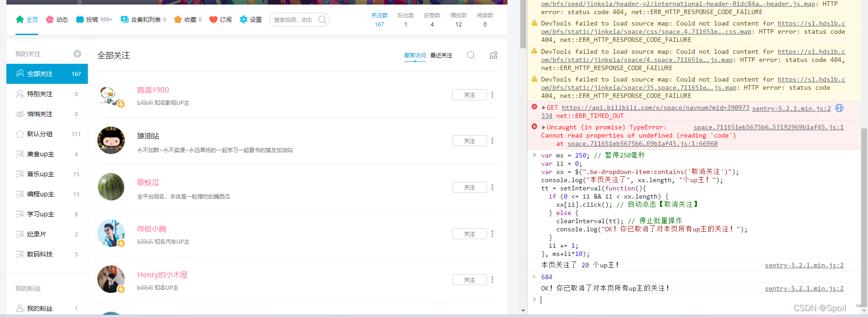
Task: Select the 特别关注 group
Action: (x=47, y=94)
